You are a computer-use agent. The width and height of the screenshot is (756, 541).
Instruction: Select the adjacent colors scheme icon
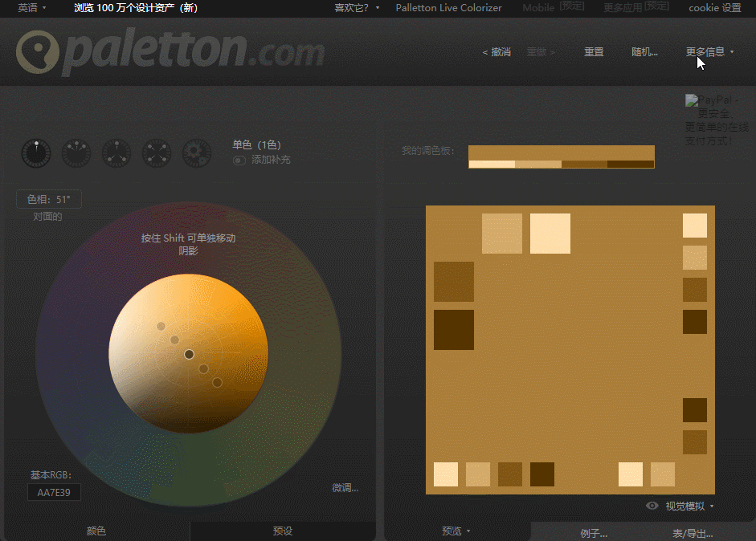tap(76, 153)
